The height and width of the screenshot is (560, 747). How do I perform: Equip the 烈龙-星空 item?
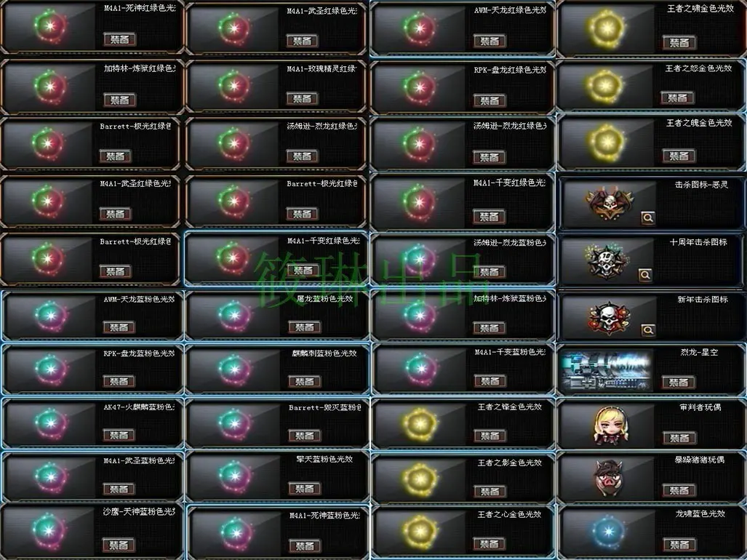(679, 382)
